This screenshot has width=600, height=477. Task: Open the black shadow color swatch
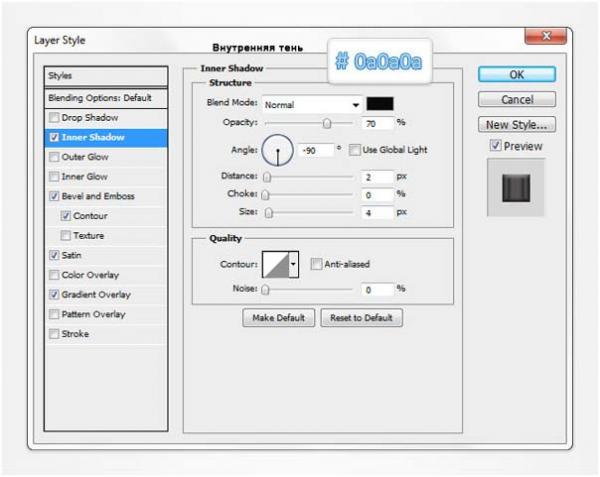point(380,104)
